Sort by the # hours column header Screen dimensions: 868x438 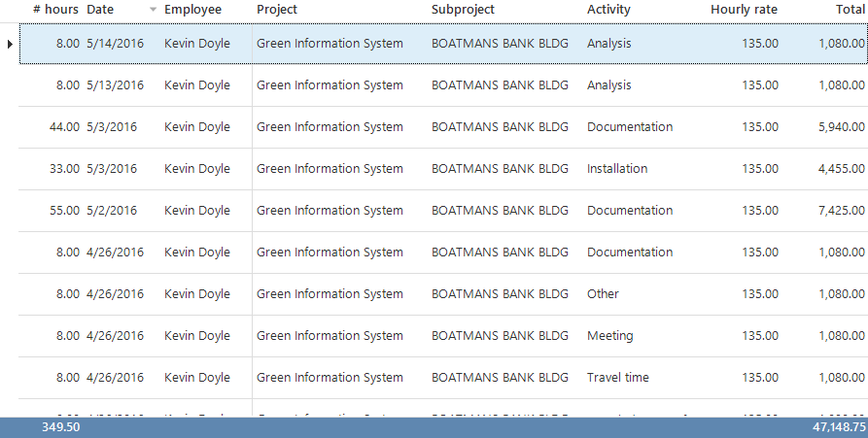click(55, 10)
